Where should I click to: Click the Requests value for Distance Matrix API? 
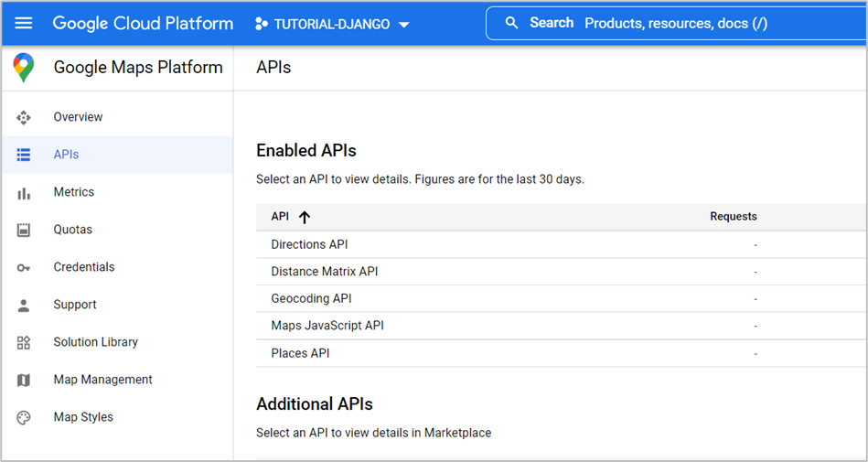pos(755,272)
